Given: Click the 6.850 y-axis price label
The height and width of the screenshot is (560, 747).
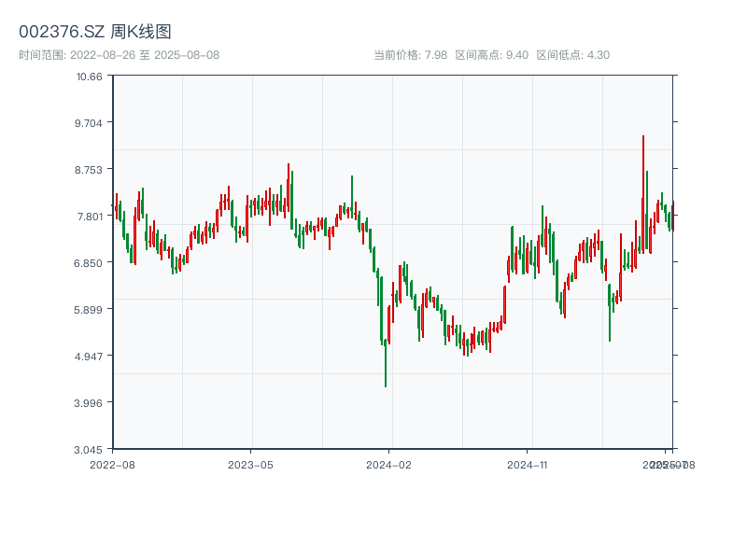Looking at the screenshot, I should [89, 263].
